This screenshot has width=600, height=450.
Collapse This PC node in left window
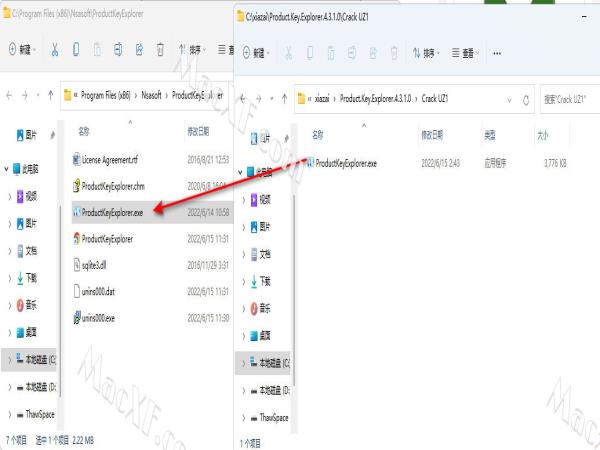point(7,169)
